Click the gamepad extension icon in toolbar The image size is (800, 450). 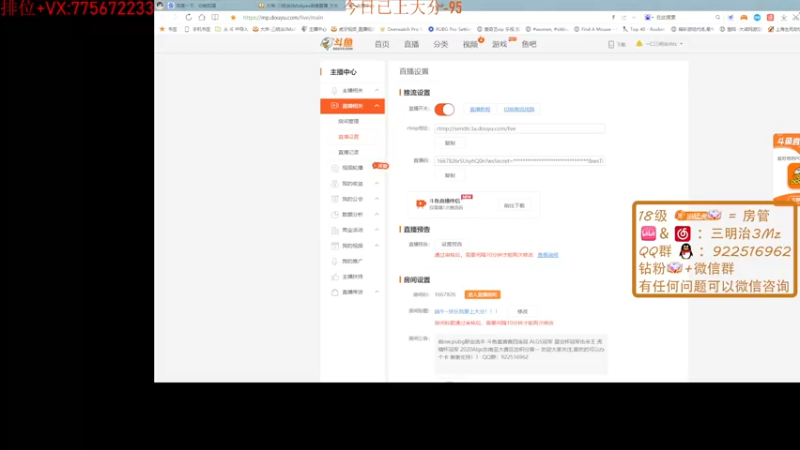coord(744,17)
